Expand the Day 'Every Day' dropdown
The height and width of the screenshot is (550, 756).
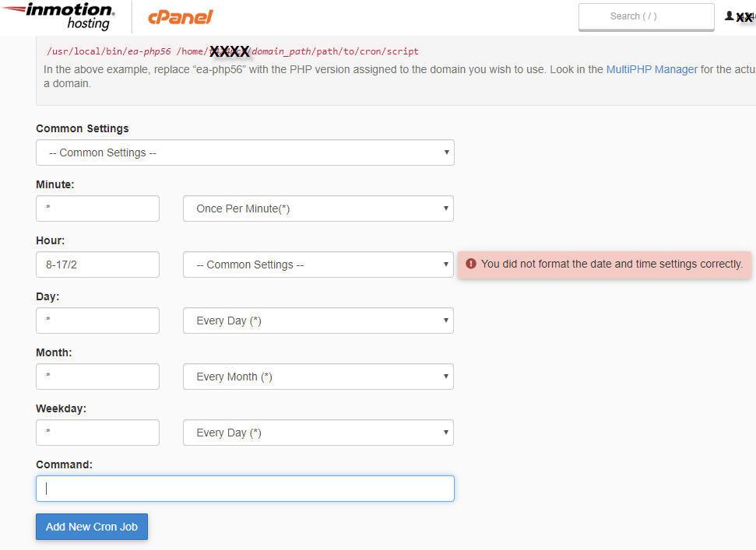click(318, 321)
